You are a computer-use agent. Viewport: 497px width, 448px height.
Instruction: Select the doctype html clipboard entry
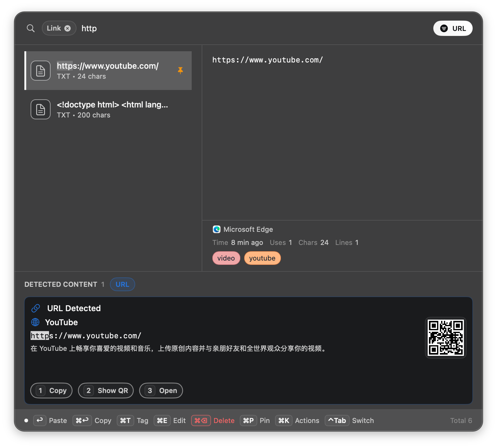click(x=108, y=109)
